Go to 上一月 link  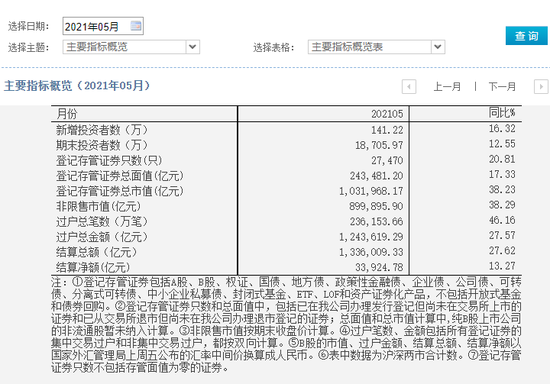pos(447,87)
